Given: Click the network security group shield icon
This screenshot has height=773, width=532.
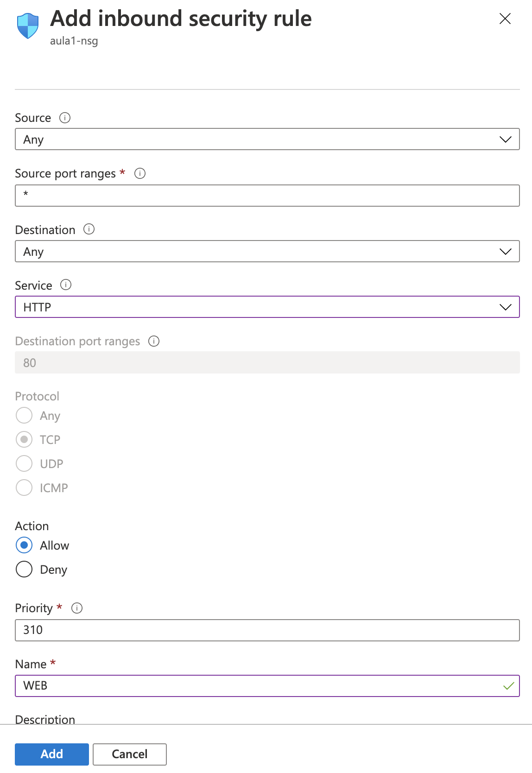Looking at the screenshot, I should point(28,25).
